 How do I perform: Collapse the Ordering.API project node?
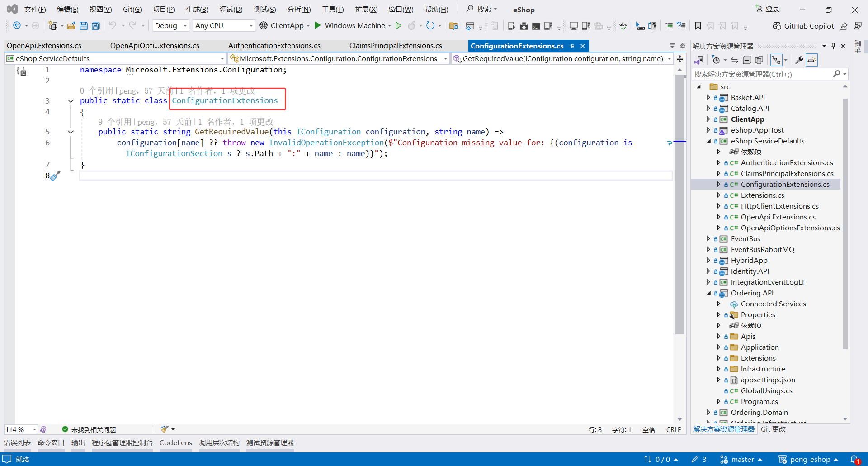(708, 293)
